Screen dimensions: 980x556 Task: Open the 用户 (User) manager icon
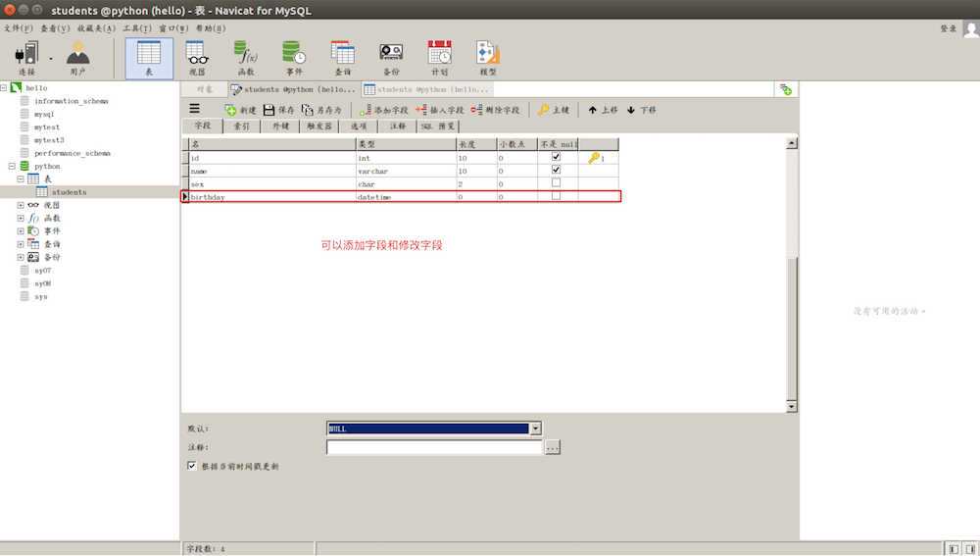click(x=77, y=57)
